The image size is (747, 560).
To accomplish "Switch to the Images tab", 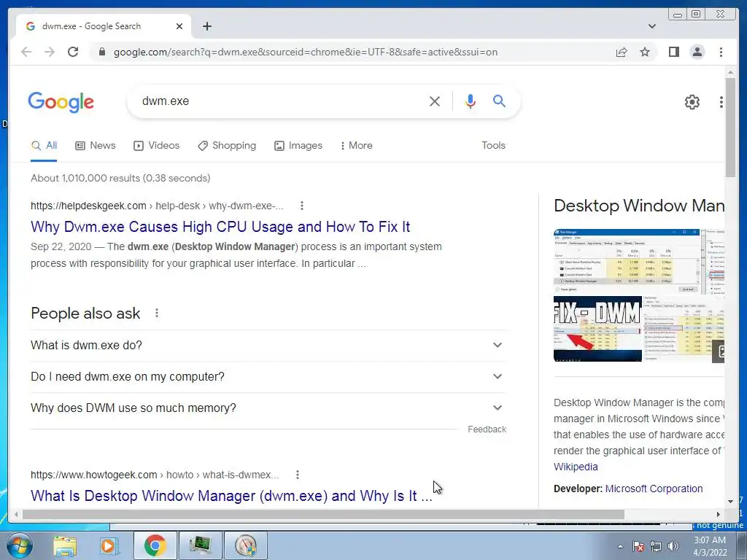I will tap(298, 146).
